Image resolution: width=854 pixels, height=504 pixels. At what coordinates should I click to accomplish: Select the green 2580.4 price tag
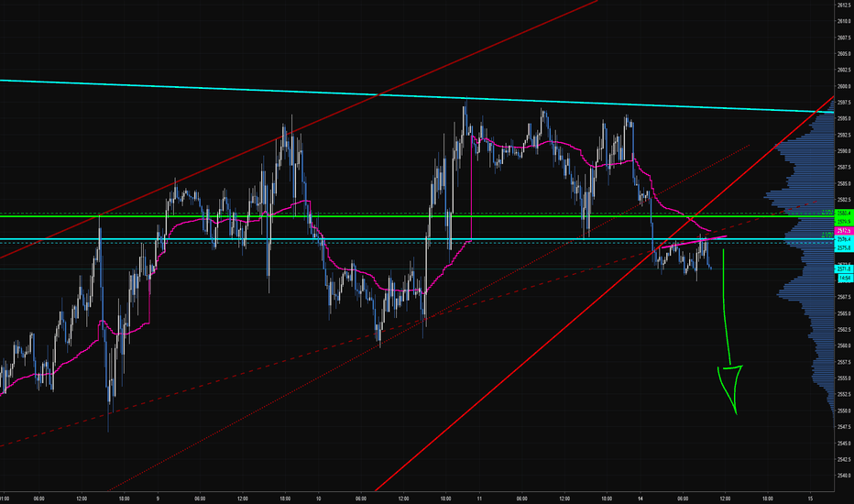[844, 213]
